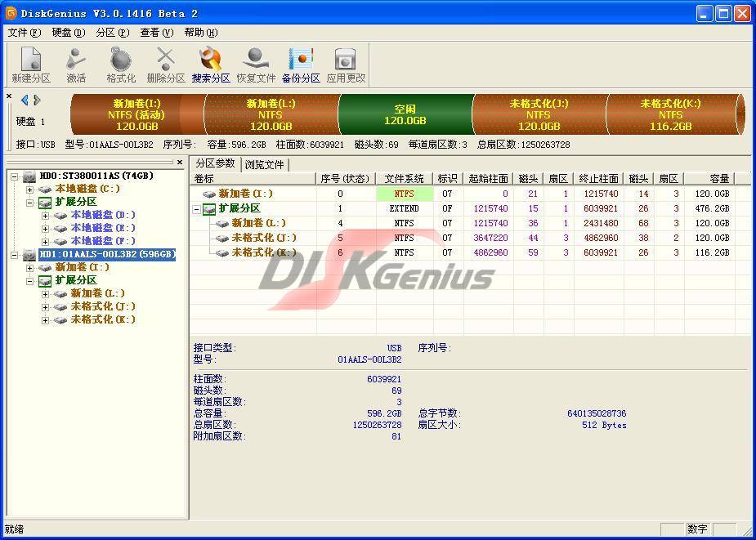Open the 帮助(H) menu
The image size is (756, 540).
[201, 33]
